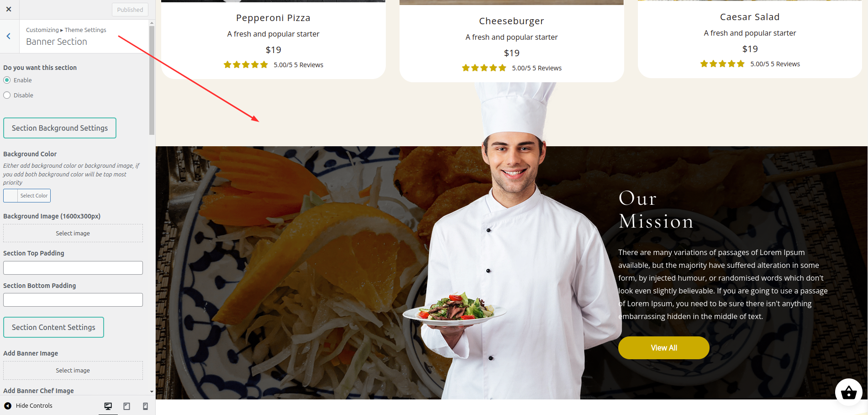The height and width of the screenshot is (415, 868).
Task: Open the shopping basket floating icon
Action: coord(848,392)
